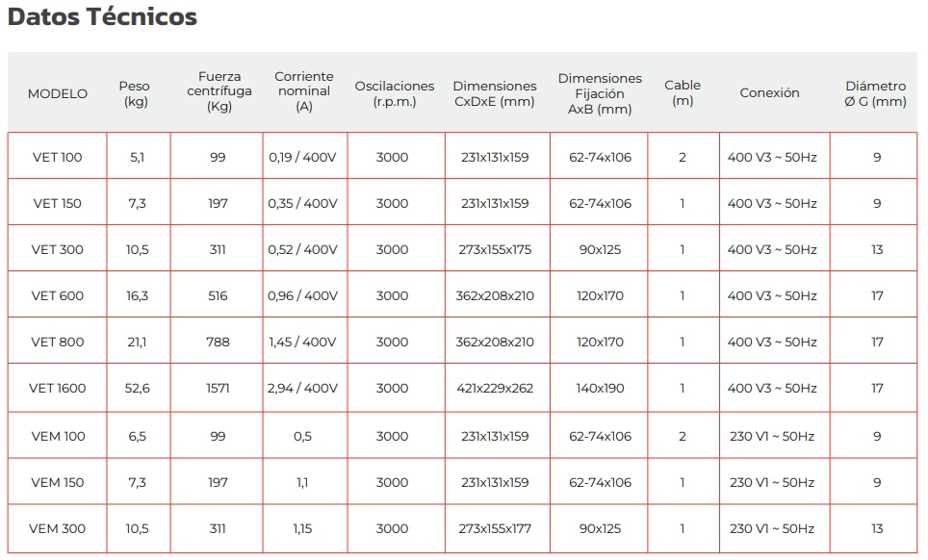Screen dimensions: 928x560
Task: Select the VET 100 model cell
Action: click(x=58, y=157)
